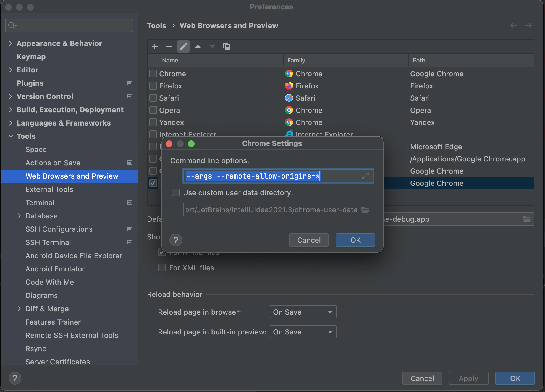Expand Appearance & Behavior settings group
Viewport: 545px width, 392px height.
click(x=11, y=43)
